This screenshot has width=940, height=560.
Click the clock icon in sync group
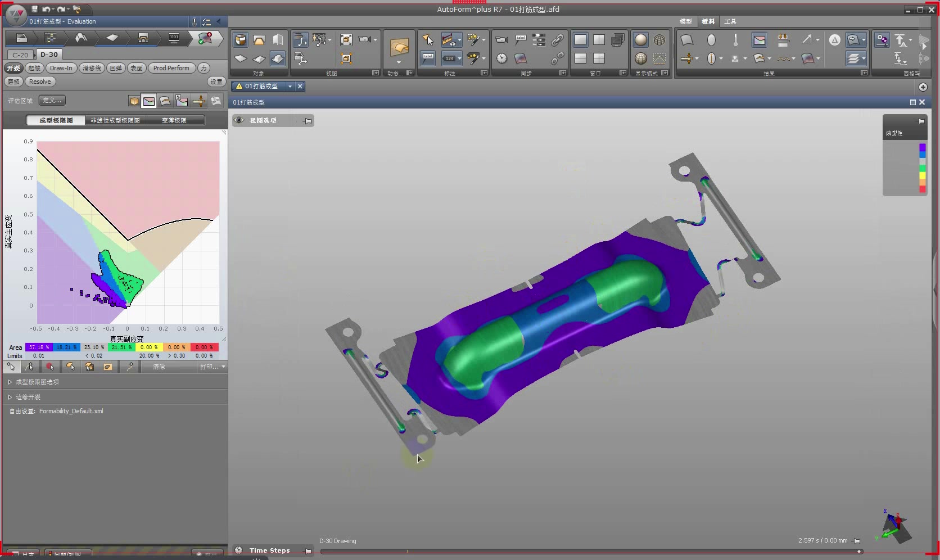[x=501, y=58]
